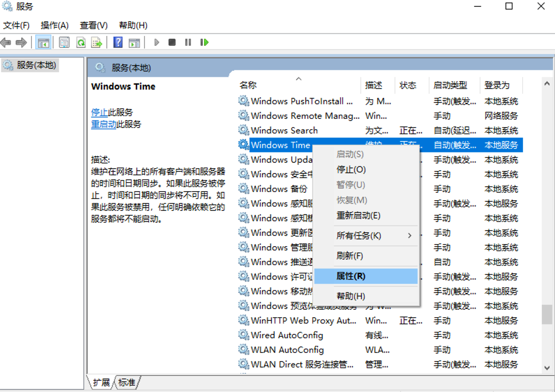Screen dimensions: 555x392
Task: Select Windows Remote Management service row
Action: click(x=380, y=115)
